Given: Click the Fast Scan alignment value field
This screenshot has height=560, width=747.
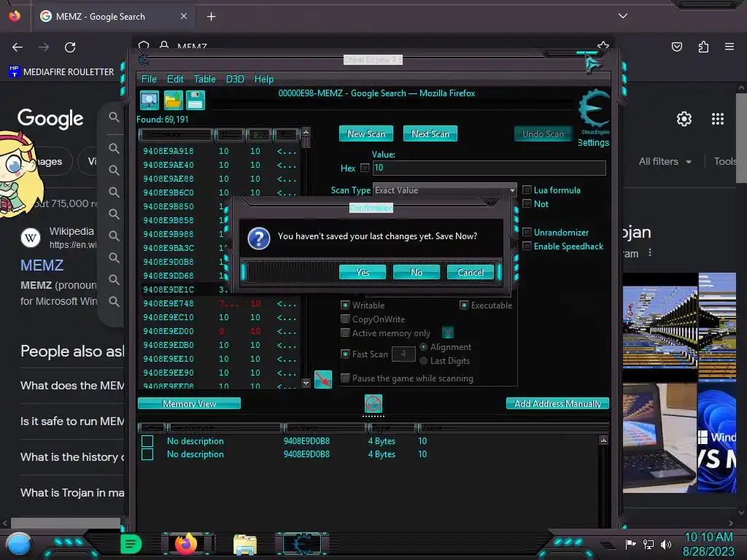Looking at the screenshot, I should pos(403,354).
